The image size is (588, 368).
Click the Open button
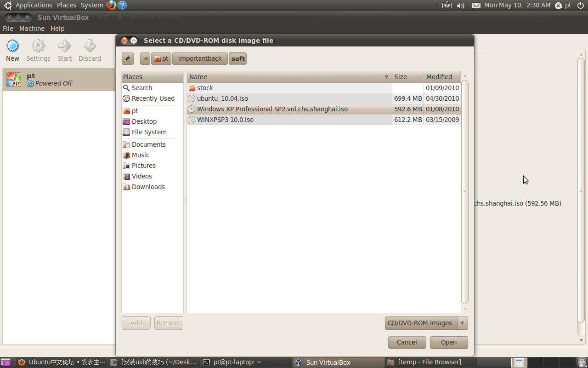(x=449, y=342)
